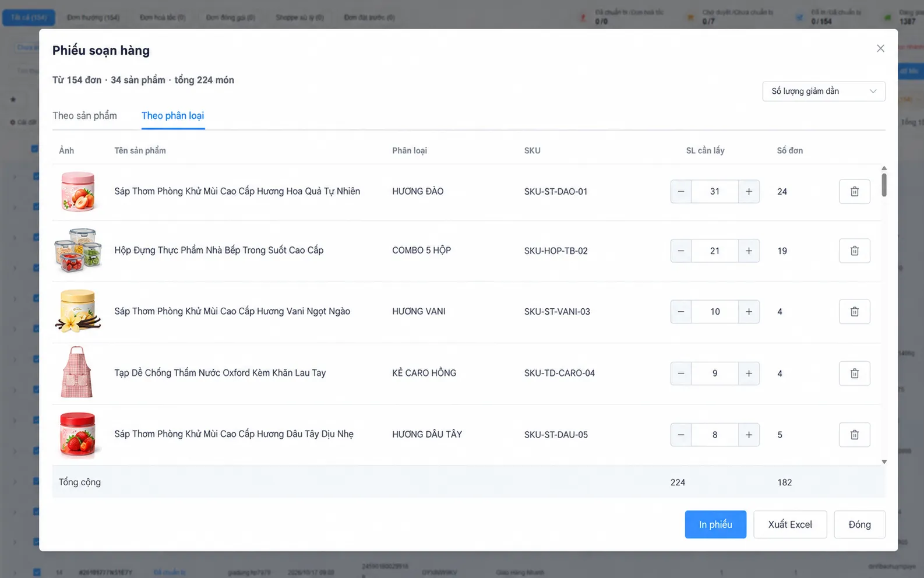Decrease quantity for SKU-ST-DAU-05
The width and height of the screenshot is (924, 578).
point(681,435)
